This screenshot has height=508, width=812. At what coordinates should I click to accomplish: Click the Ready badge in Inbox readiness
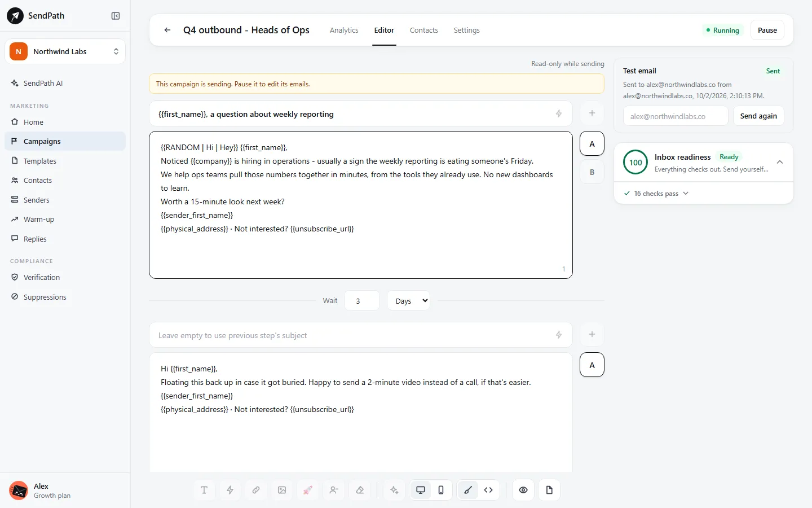(x=729, y=157)
